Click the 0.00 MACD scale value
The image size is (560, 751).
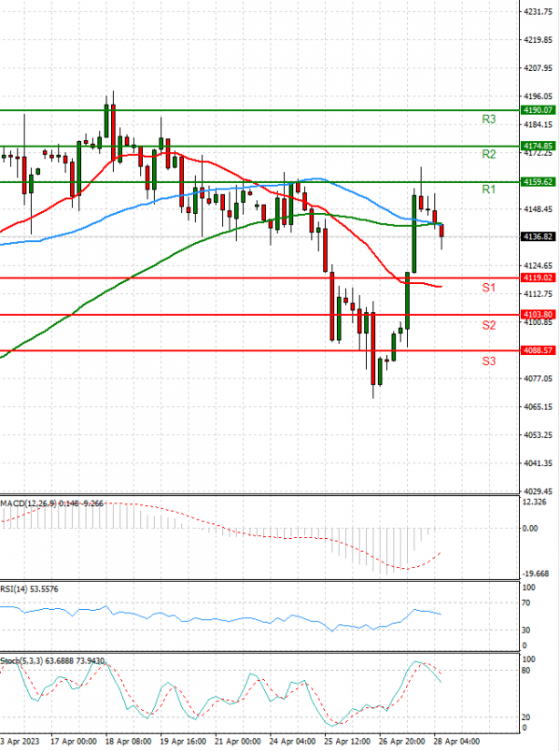[x=530, y=528]
